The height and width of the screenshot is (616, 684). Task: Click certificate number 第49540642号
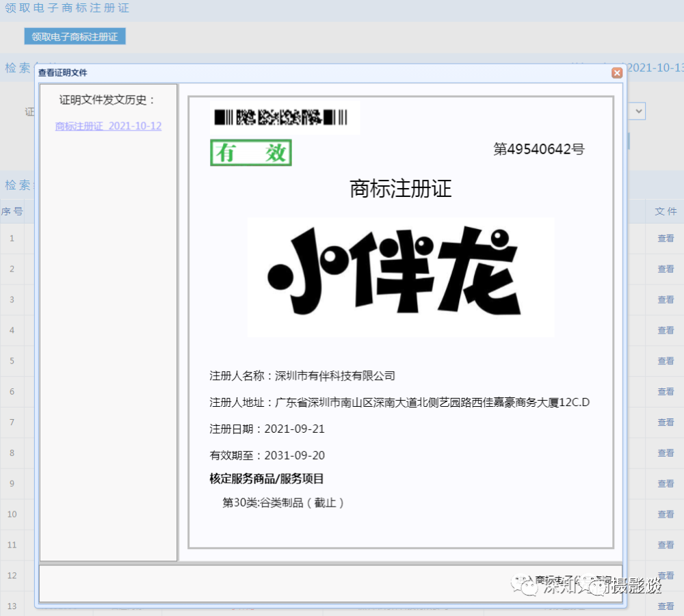pos(539,149)
